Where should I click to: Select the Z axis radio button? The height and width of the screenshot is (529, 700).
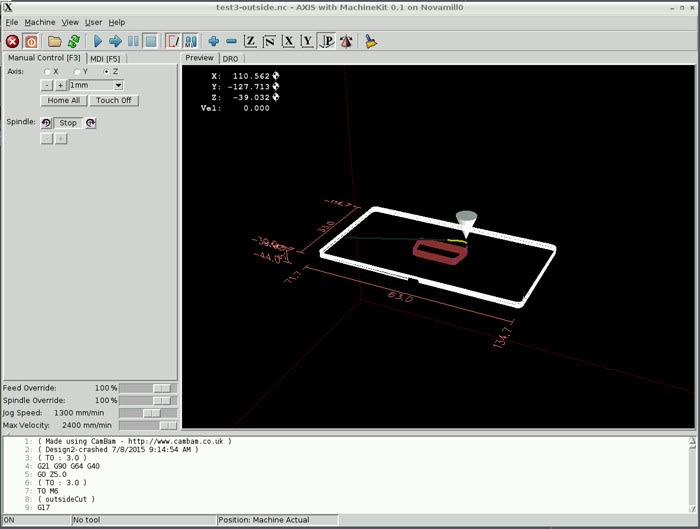[x=107, y=72]
